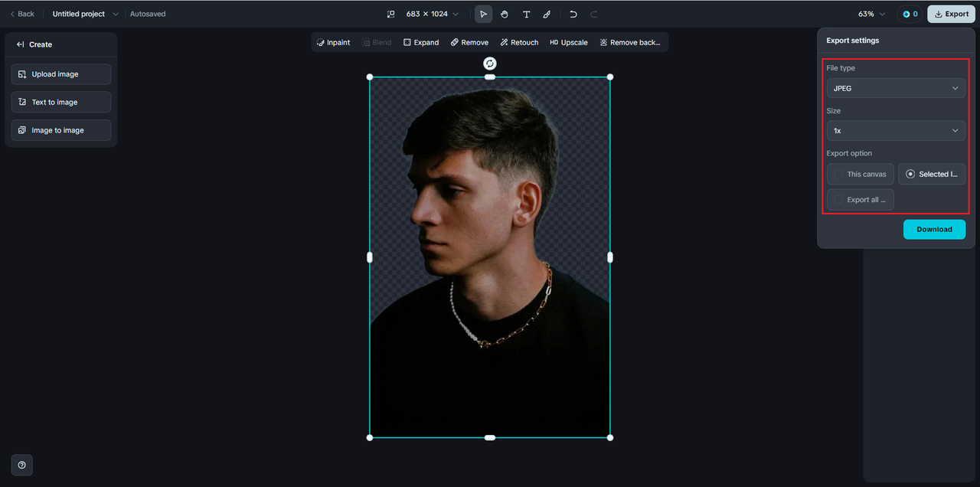The width and height of the screenshot is (980, 487).
Task: Collapse the Create panel
Action: [21, 44]
